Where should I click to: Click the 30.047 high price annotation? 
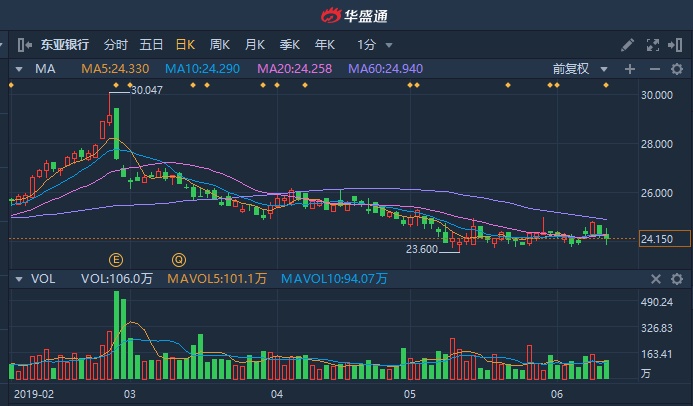click(x=147, y=90)
